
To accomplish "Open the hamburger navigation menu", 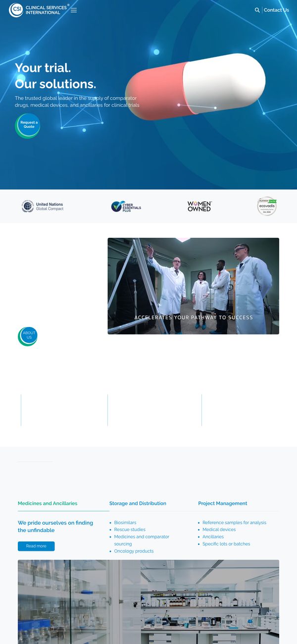I will click(74, 10).
